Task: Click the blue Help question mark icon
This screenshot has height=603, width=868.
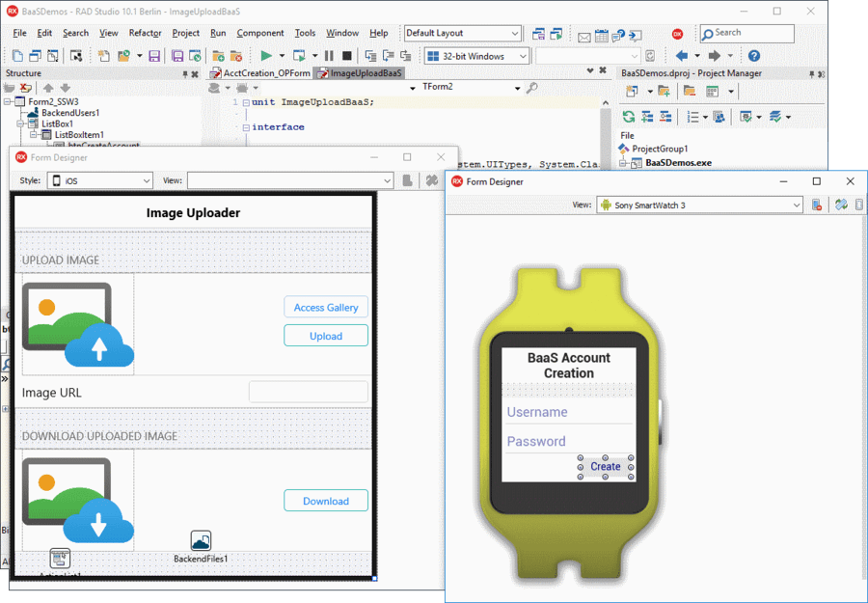Action: (x=754, y=56)
